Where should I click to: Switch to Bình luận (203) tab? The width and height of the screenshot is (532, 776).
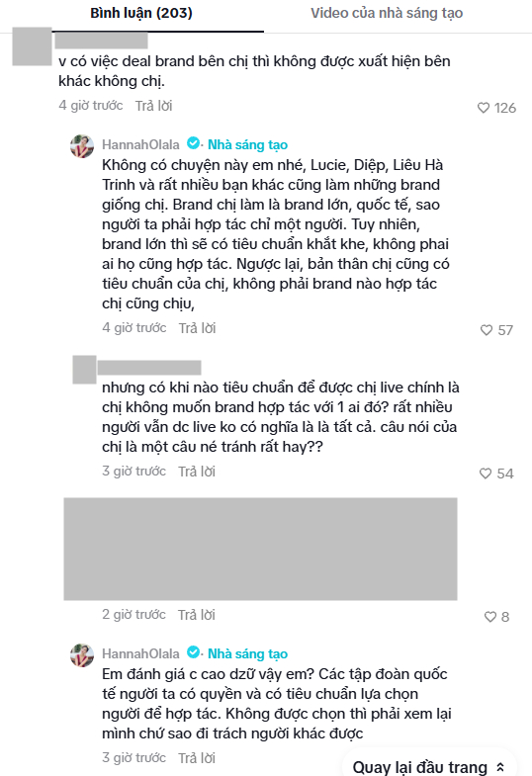point(141,14)
